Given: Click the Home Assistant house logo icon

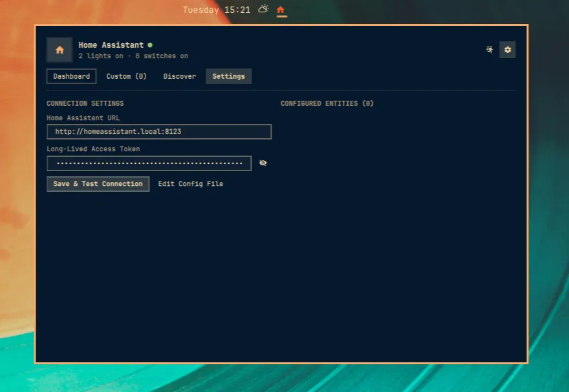Looking at the screenshot, I should point(59,50).
